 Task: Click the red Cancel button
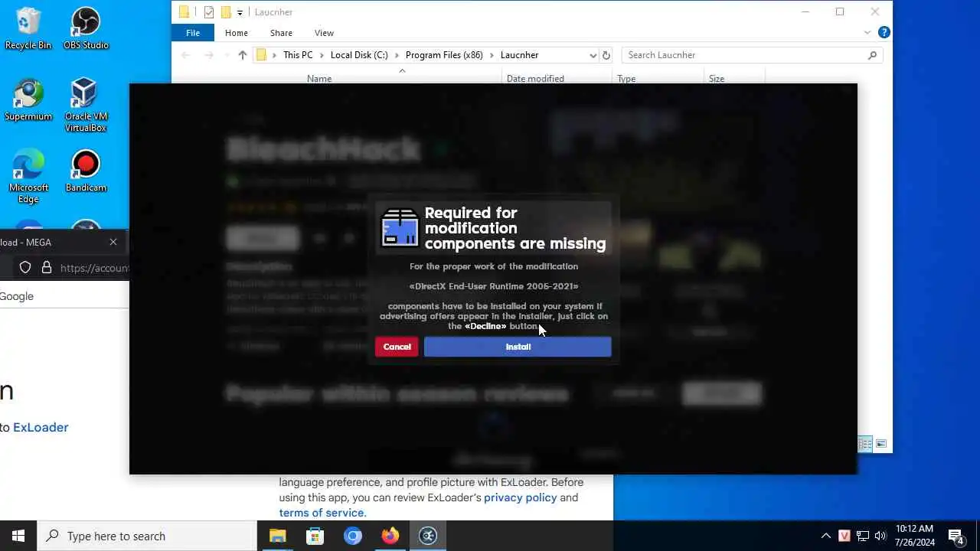click(397, 347)
